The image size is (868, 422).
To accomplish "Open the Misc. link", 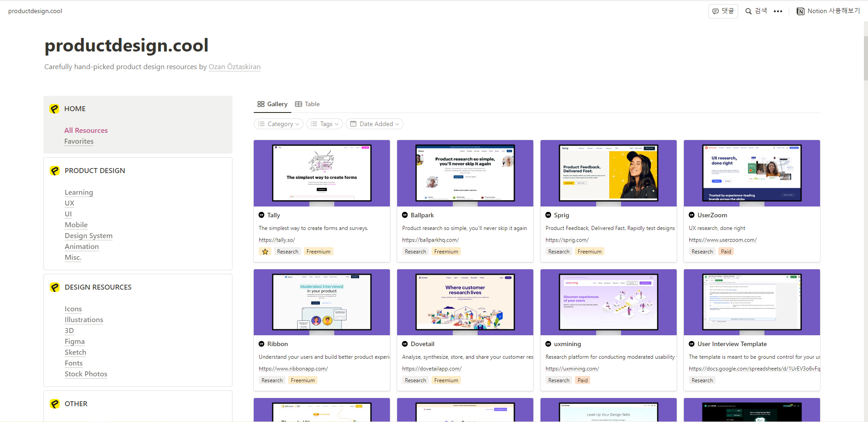I will coord(73,258).
